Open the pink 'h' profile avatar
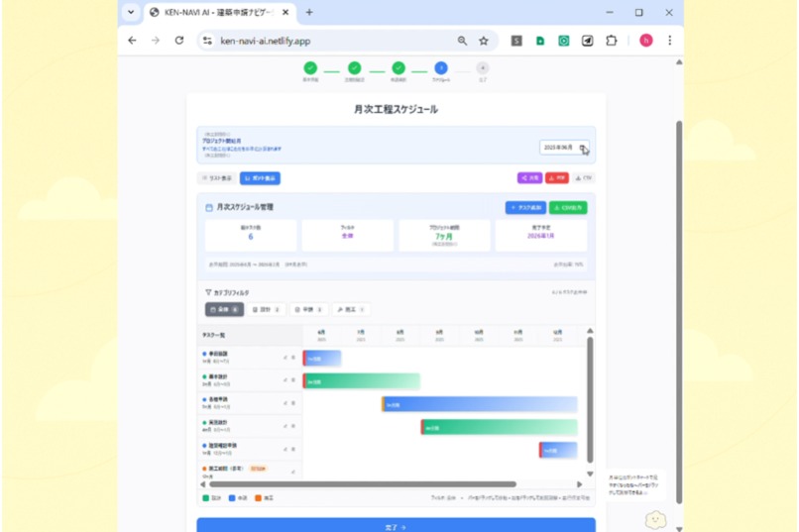The image size is (799, 532). [x=646, y=41]
